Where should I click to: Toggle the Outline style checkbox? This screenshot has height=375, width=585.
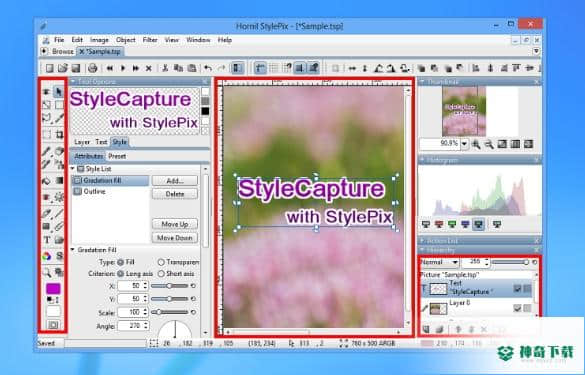point(77,191)
